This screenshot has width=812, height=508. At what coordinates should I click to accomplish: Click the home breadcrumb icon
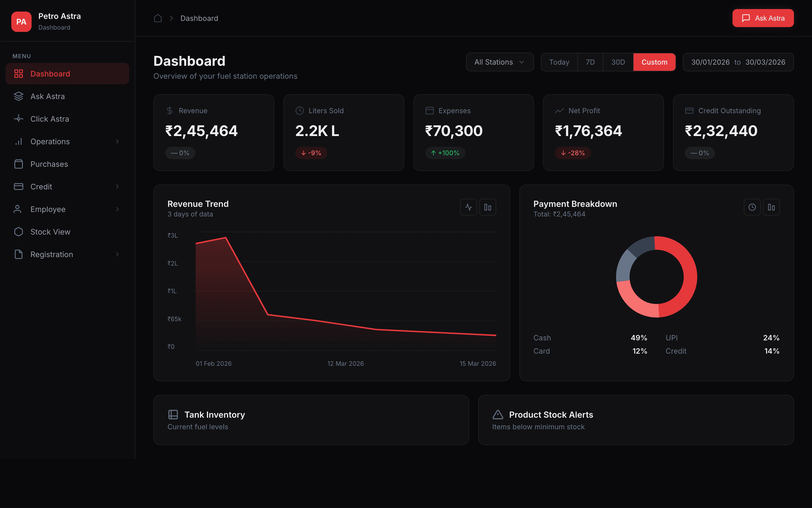coord(158,18)
